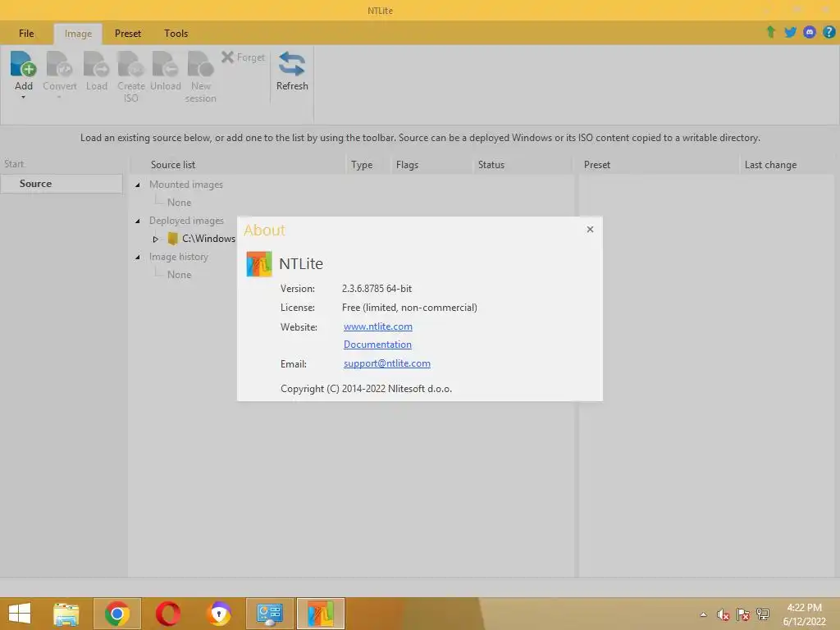Image resolution: width=840 pixels, height=630 pixels.
Task: Click the version number 2.3.6.8785 64-bit
Action: click(x=377, y=288)
